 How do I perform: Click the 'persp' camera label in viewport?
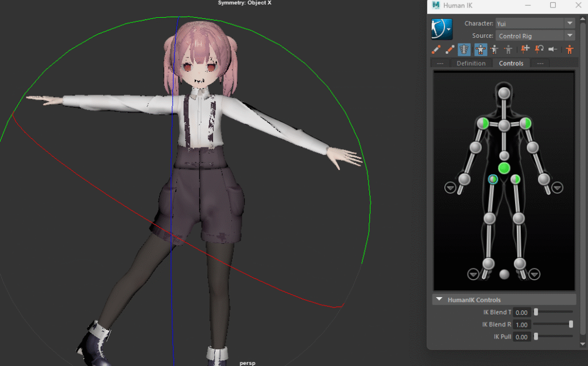(x=247, y=363)
